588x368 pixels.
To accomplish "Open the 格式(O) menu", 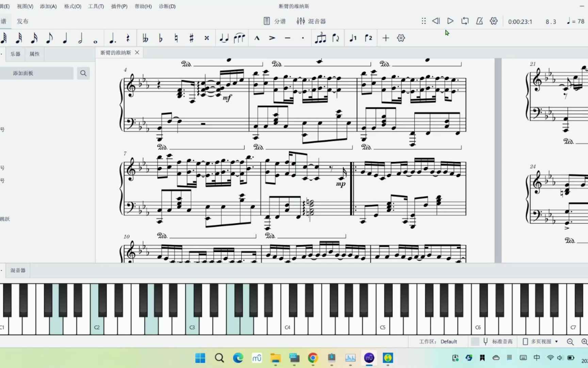I will point(73,6).
